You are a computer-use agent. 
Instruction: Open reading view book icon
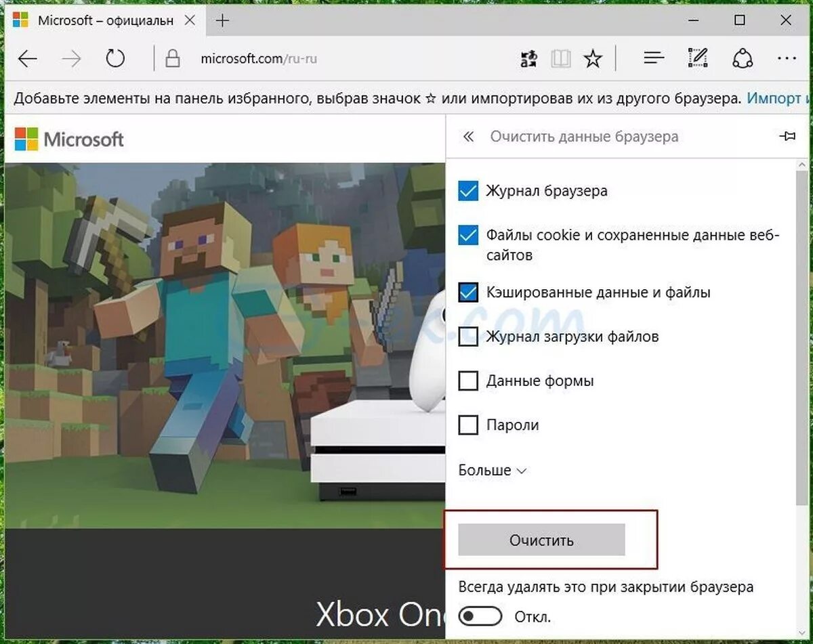(561, 59)
